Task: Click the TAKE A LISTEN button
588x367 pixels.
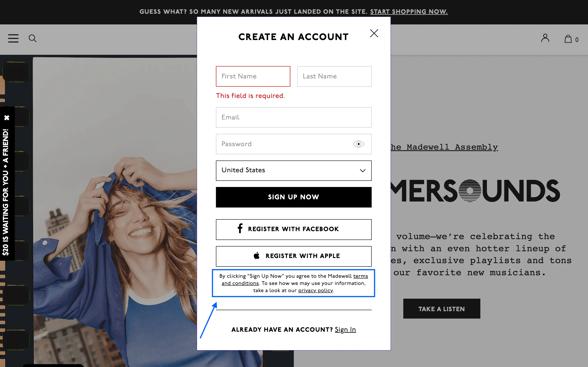Action: pos(442,308)
